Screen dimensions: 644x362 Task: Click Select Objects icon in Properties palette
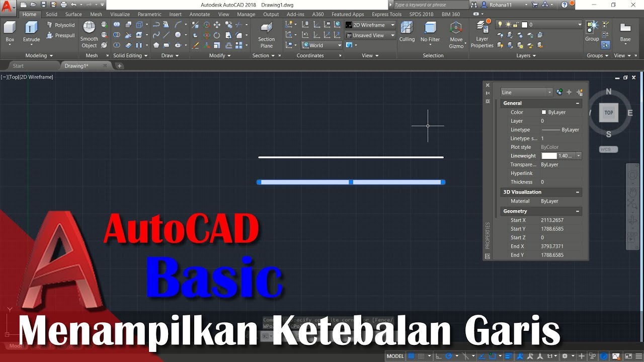569,93
